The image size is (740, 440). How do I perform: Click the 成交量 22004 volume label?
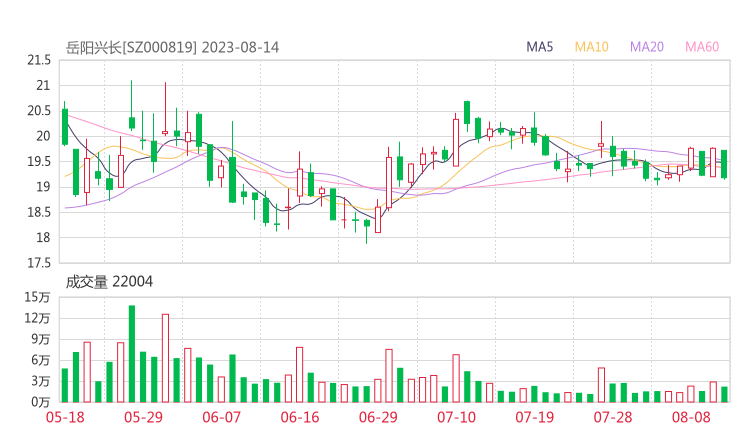click(x=109, y=282)
